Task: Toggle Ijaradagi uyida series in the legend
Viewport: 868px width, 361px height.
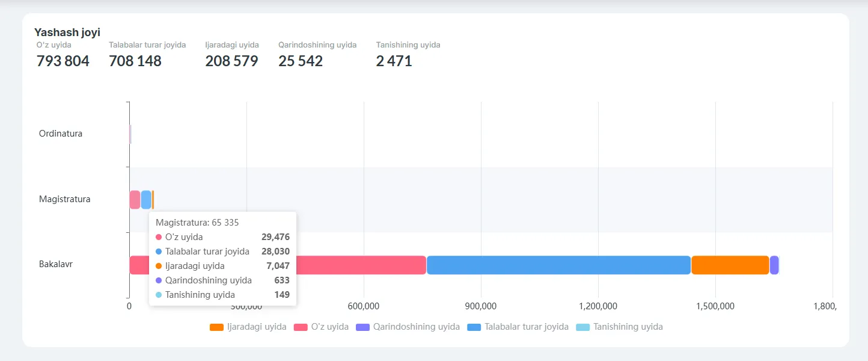Action: (x=248, y=327)
